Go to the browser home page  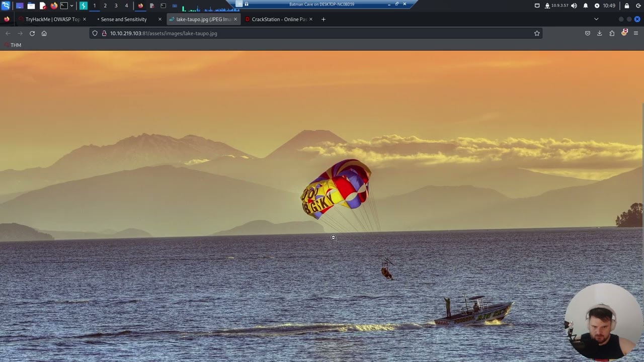(44, 33)
